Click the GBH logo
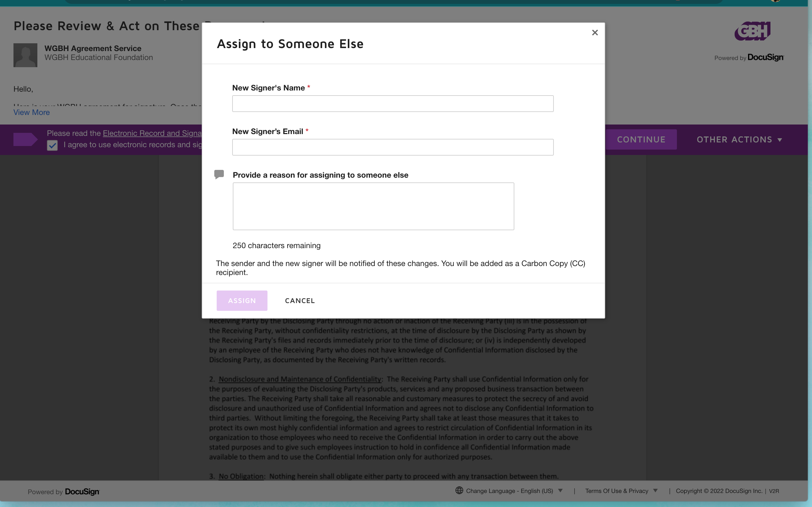Viewport: 812px width, 507px height. coord(752,31)
